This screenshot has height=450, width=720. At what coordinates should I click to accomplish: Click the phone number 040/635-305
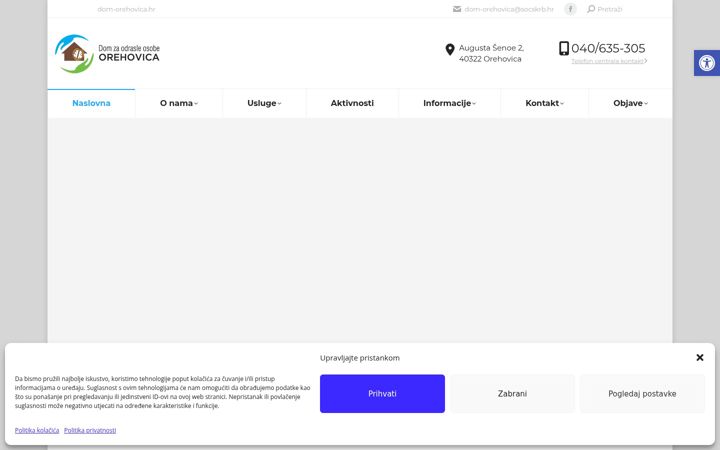click(x=608, y=48)
